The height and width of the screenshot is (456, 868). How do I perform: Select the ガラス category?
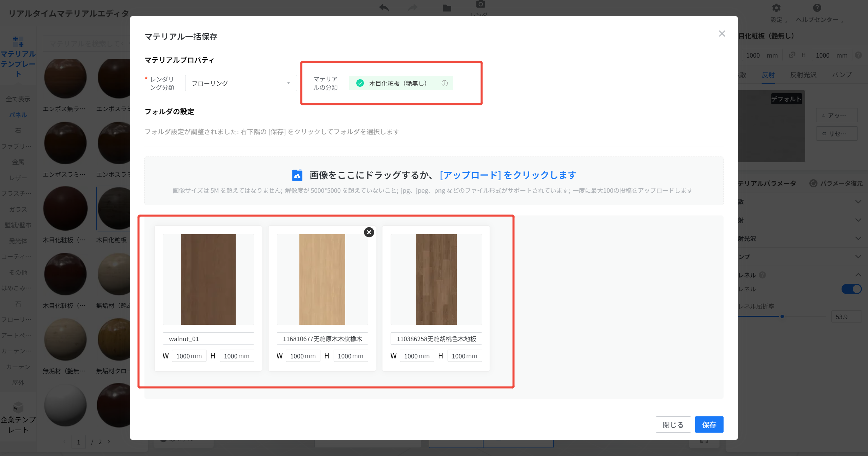(x=18, y=209)
